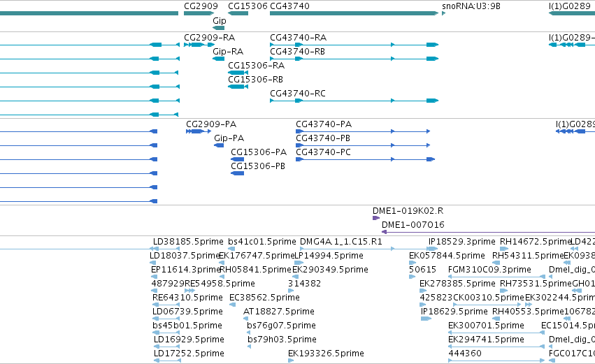Select protein CG2909-PA

pos(211,124)
